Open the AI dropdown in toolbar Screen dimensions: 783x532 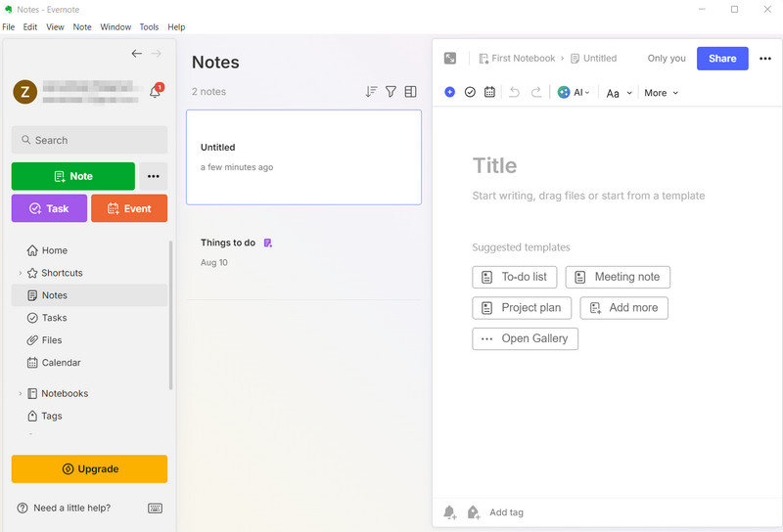click(x=574, y=92)
